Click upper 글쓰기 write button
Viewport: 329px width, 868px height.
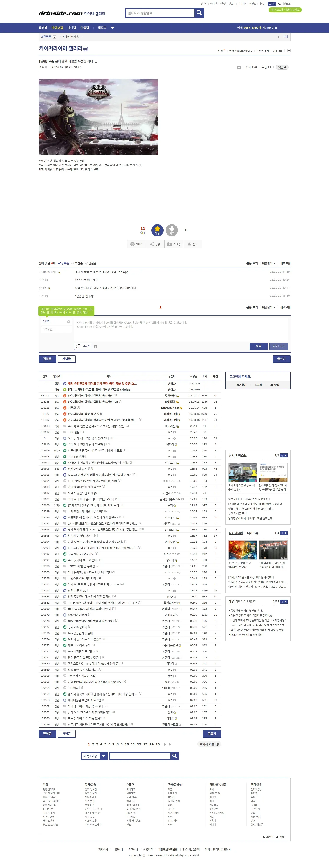[x=282, y=359]
